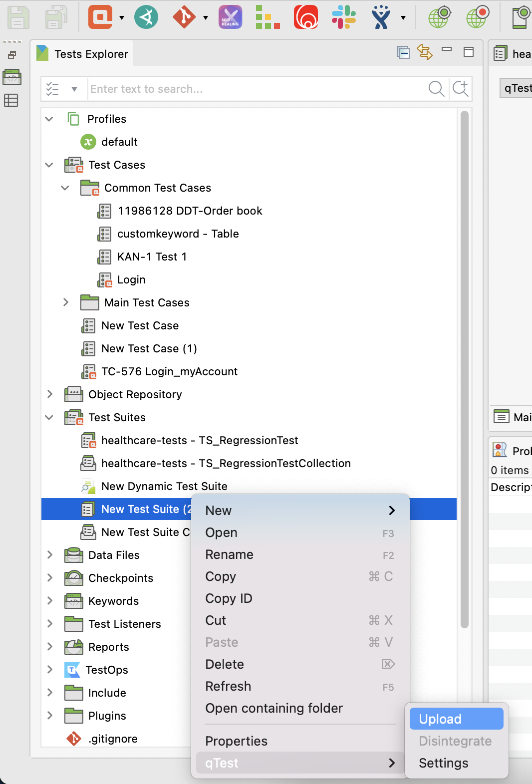Click the Enter text to search field
Screen dimensions: 532x784
(255, 89)
